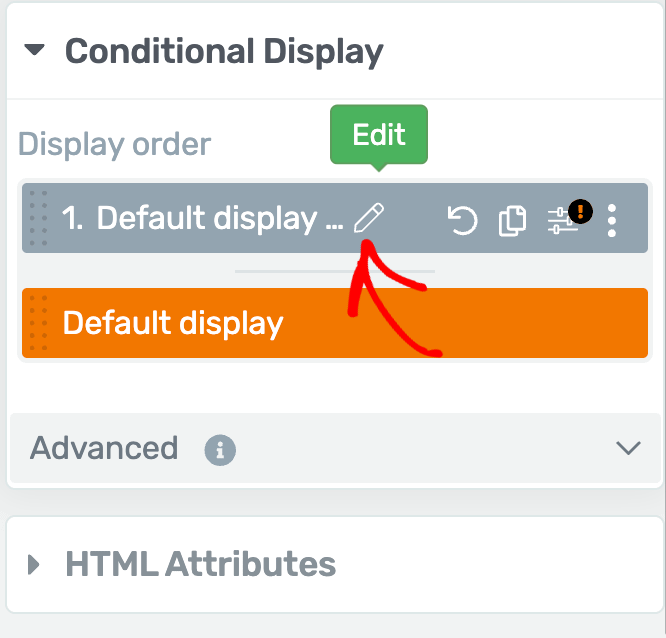Expand the Advanced chevron
The image size is (666, 638).
(x=628, y=448)
